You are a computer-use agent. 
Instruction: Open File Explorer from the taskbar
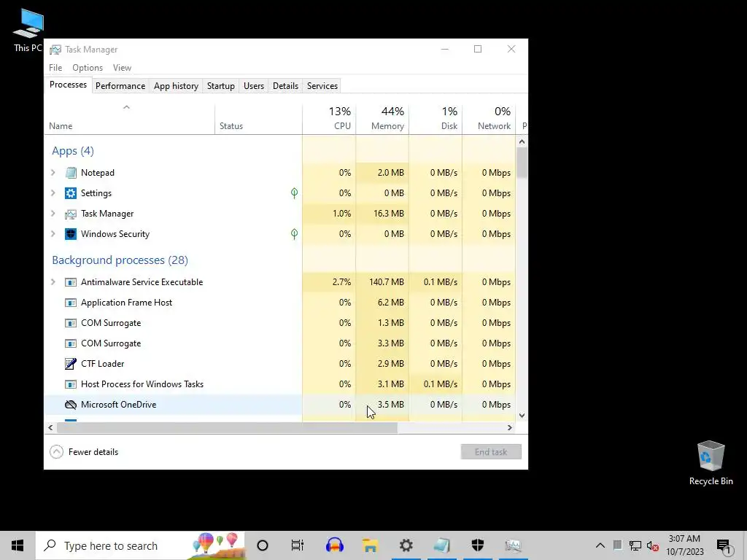[370, 545]
